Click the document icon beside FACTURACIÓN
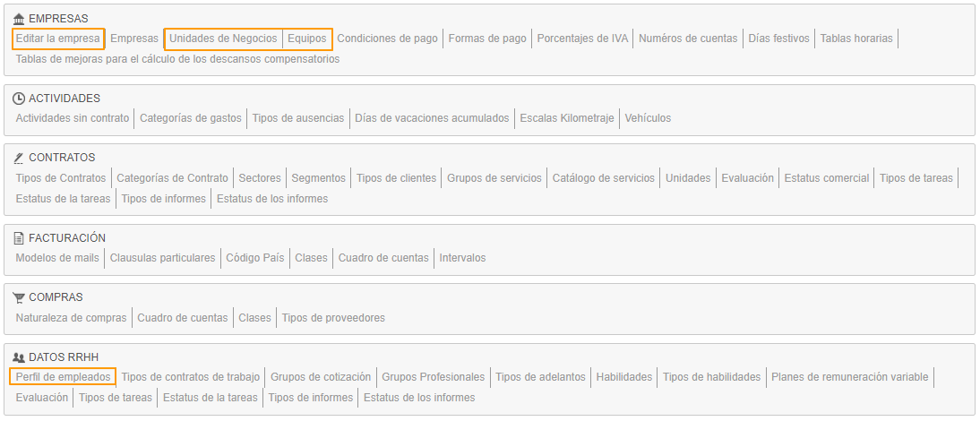The width and height of the screenshot is (980, 421). (19, 238)
